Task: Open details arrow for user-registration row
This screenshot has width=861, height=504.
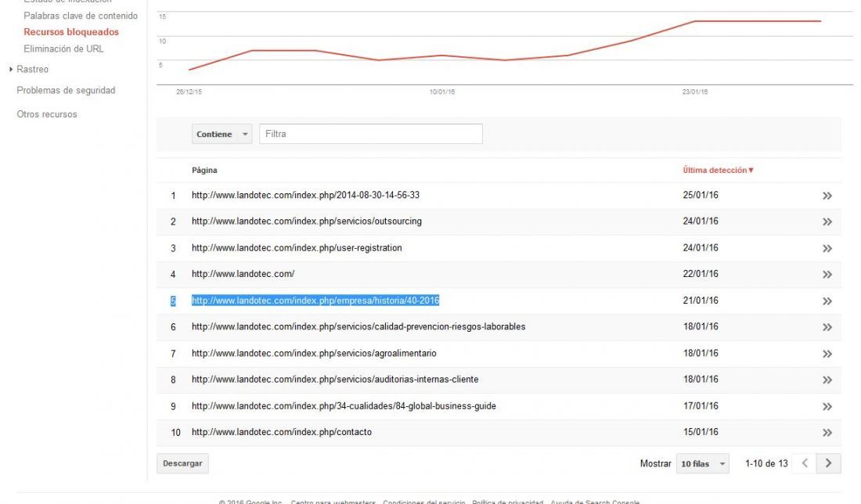Action: pos(827,248)
